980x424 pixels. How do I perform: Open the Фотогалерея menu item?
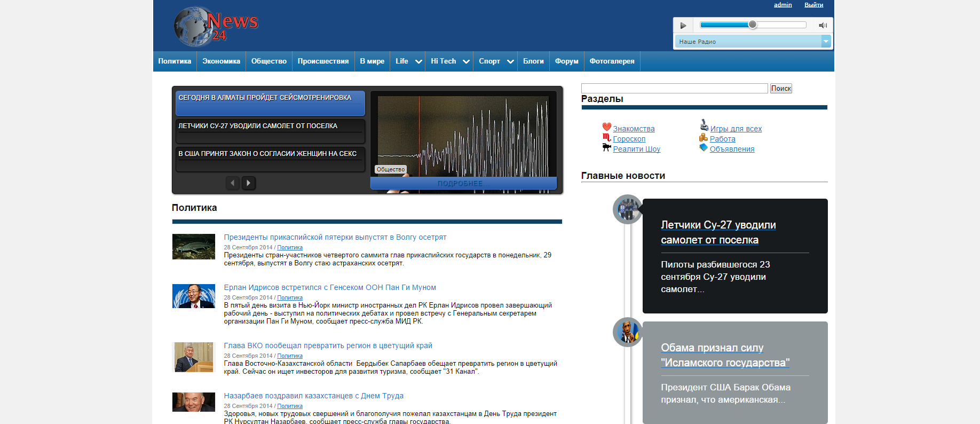(612, 61)
